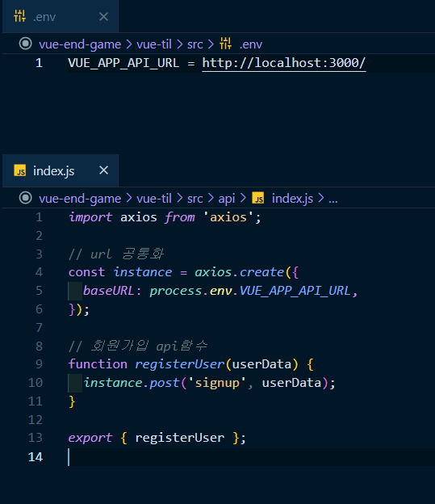Close the .env tab
This screenshot has height=504, width=435.
coord(103,16)
